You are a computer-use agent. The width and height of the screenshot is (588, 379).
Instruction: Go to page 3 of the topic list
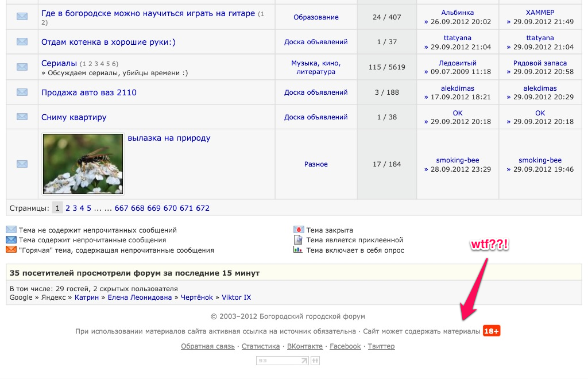point(75,208)
